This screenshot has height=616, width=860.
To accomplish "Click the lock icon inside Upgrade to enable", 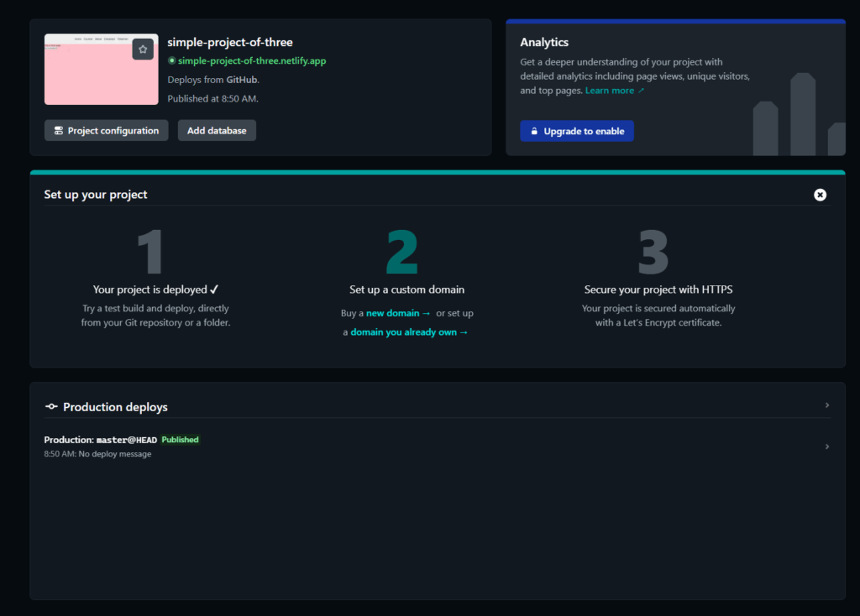I will point(534,131).
